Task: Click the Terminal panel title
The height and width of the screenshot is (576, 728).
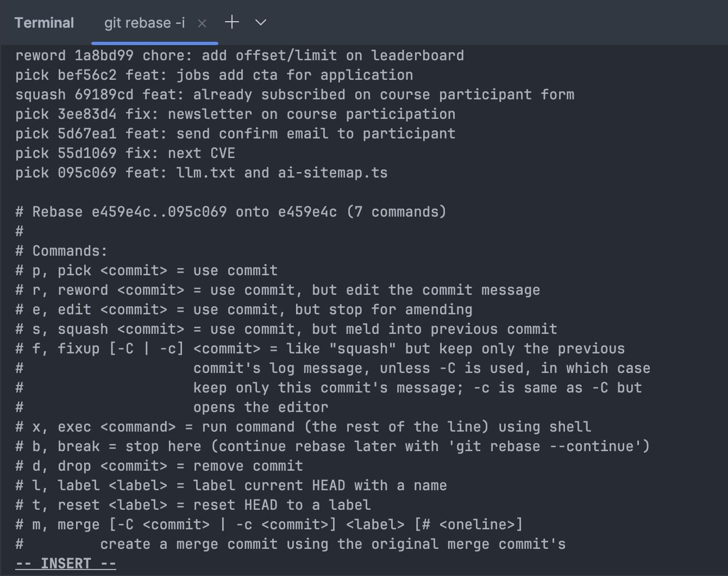Action: pyautogui.click(x=44, y=23)
